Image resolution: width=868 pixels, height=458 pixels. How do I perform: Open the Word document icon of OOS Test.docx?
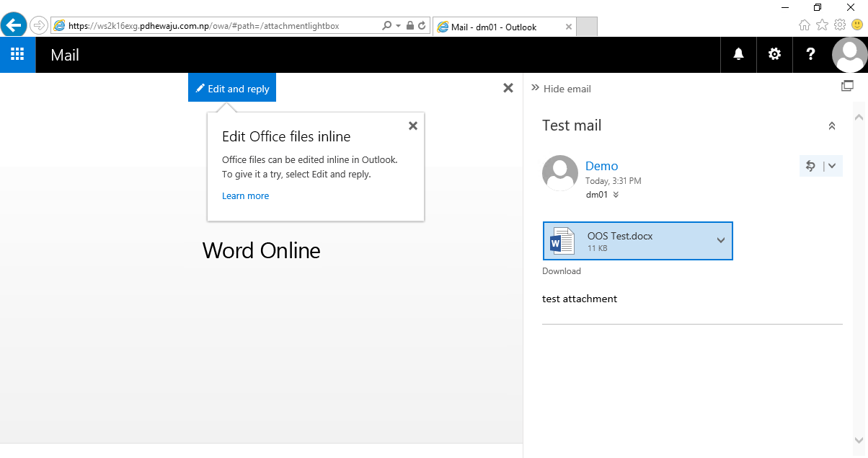click(562, 241)
